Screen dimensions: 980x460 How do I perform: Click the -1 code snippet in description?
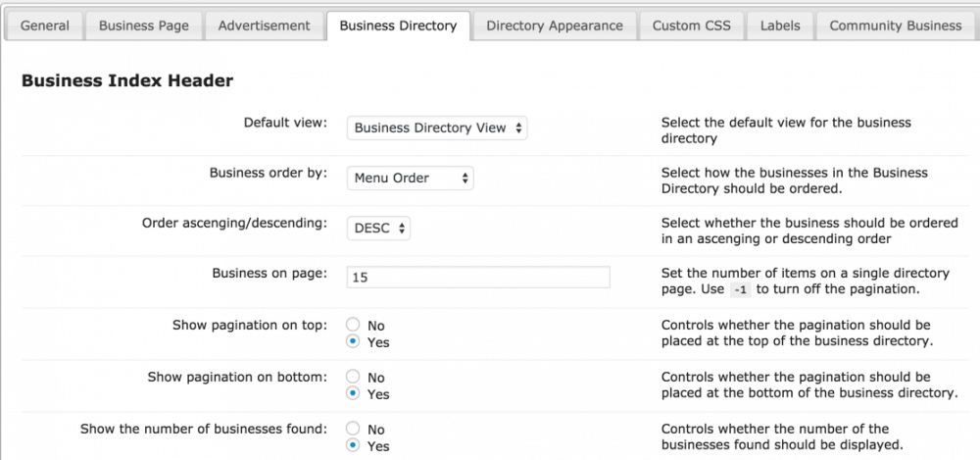click(x=741, y=290)
